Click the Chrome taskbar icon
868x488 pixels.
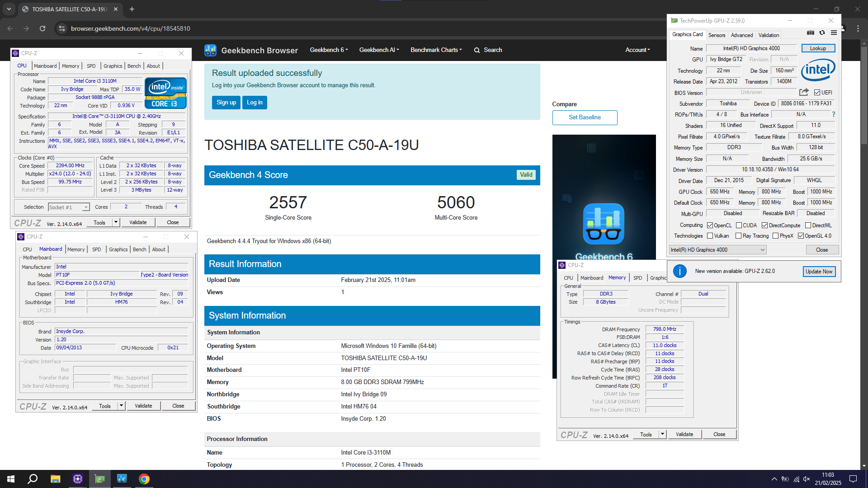point(144,479)
